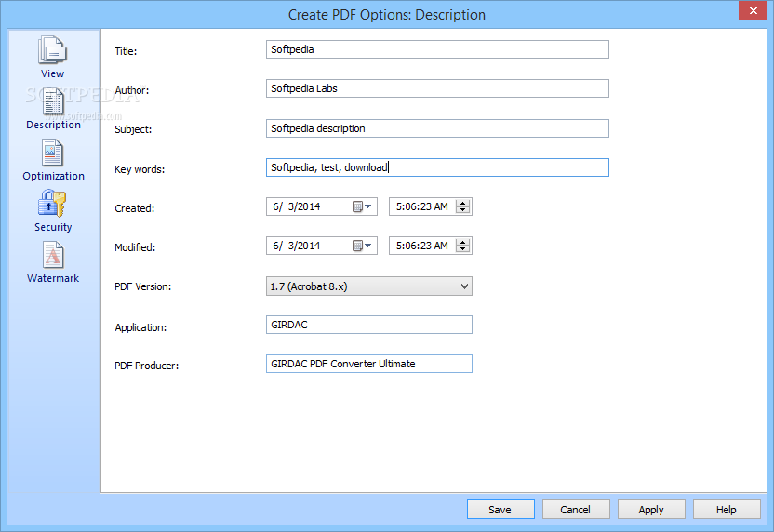Click the Application: label
This screenshot has height=532, width=774.
(x=140, y=327)
